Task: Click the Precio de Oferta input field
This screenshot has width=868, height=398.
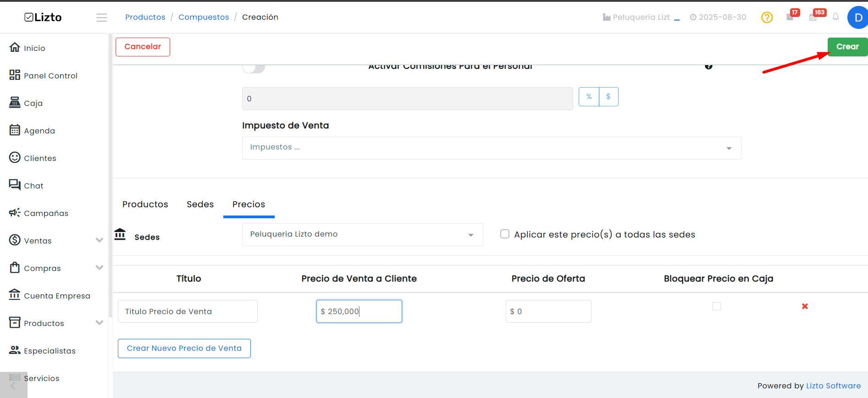Action: click(x=548, y=311)
